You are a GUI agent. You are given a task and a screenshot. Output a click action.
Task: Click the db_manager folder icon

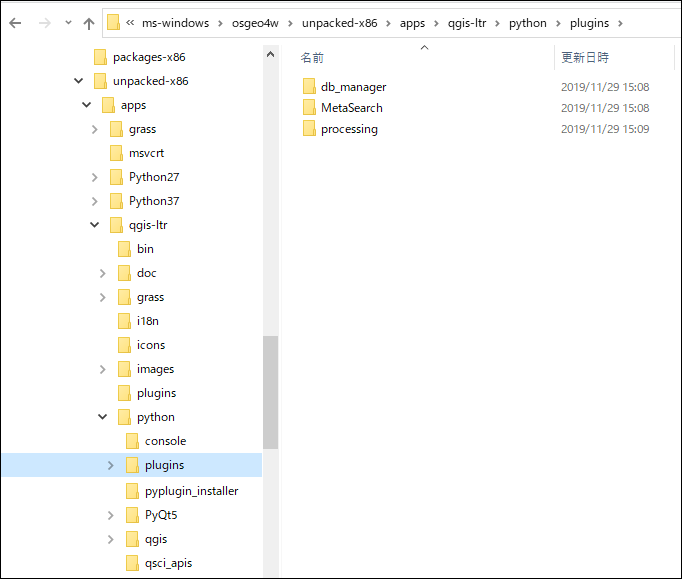click(309, 87)
